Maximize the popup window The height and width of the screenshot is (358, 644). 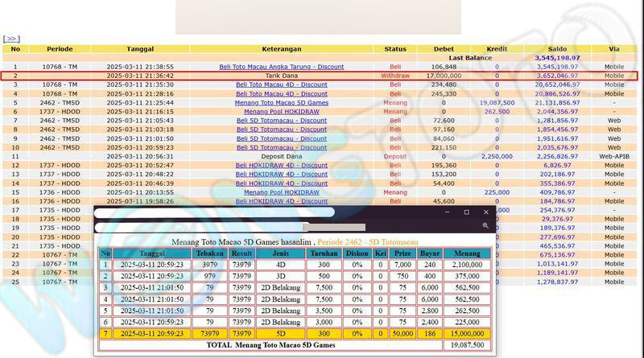pos(466,212)
